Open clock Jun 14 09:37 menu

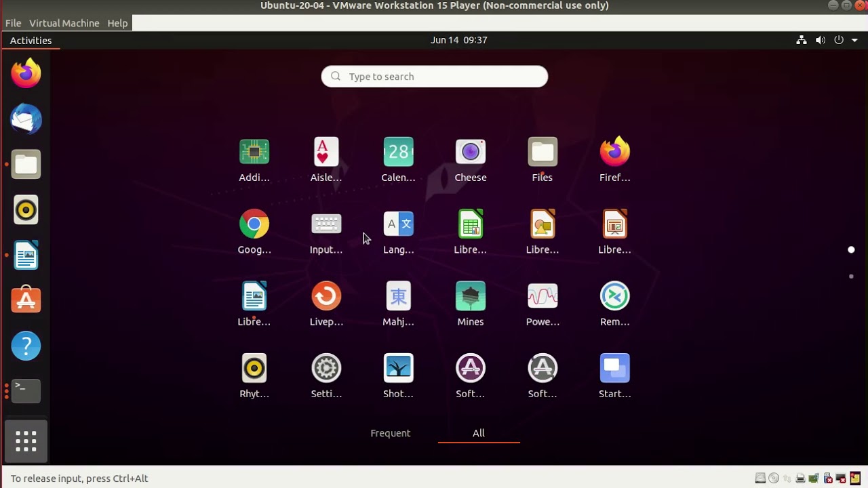tap(459, 40)
